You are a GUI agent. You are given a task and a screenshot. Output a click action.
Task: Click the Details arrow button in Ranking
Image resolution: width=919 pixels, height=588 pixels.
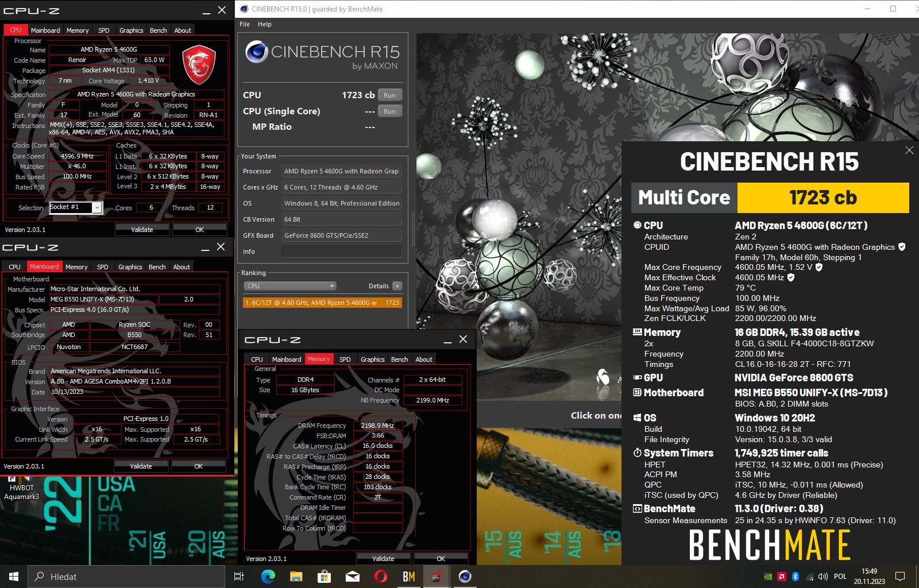click(397, 286)
